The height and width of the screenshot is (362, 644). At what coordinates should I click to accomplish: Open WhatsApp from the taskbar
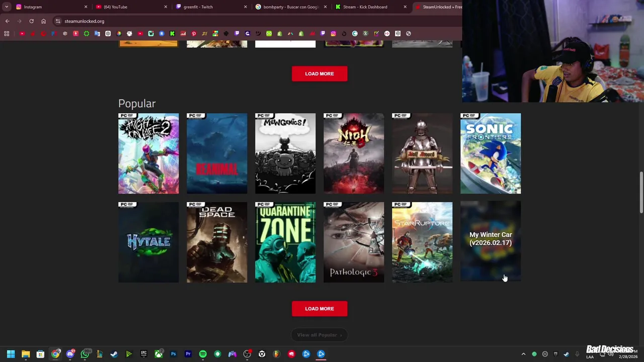click(x=85, y=354)
